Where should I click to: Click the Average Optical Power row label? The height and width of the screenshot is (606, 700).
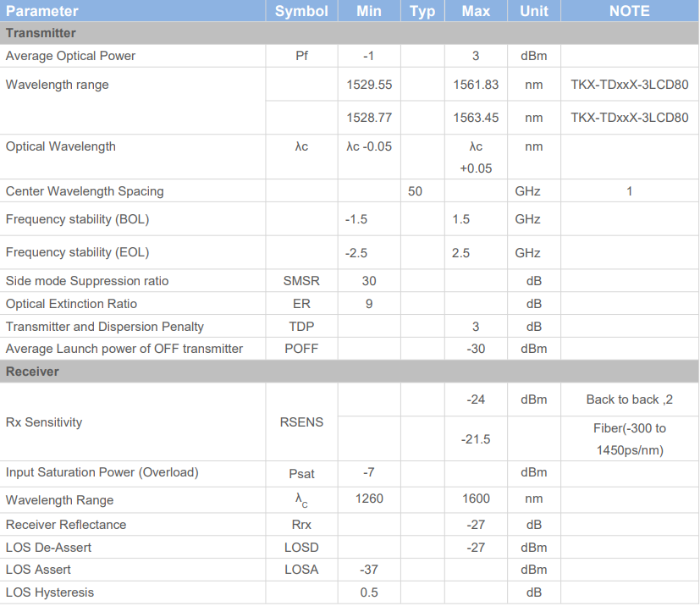[70, 56]
